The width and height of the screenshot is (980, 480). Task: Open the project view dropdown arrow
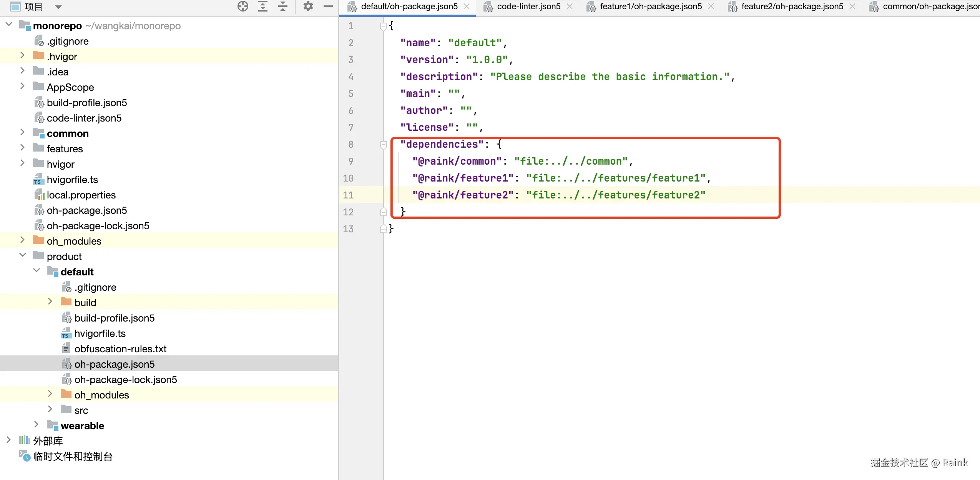click(x=58, y=7)
